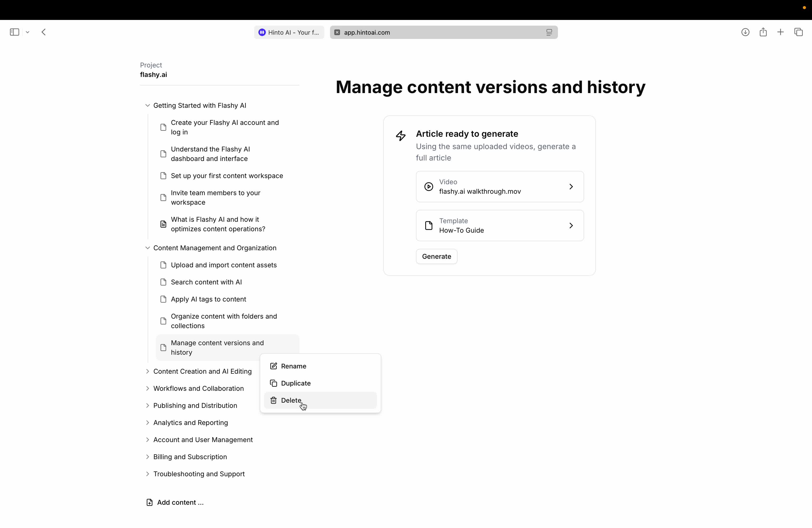Select Duplicate in the context menu

point(295,383)
